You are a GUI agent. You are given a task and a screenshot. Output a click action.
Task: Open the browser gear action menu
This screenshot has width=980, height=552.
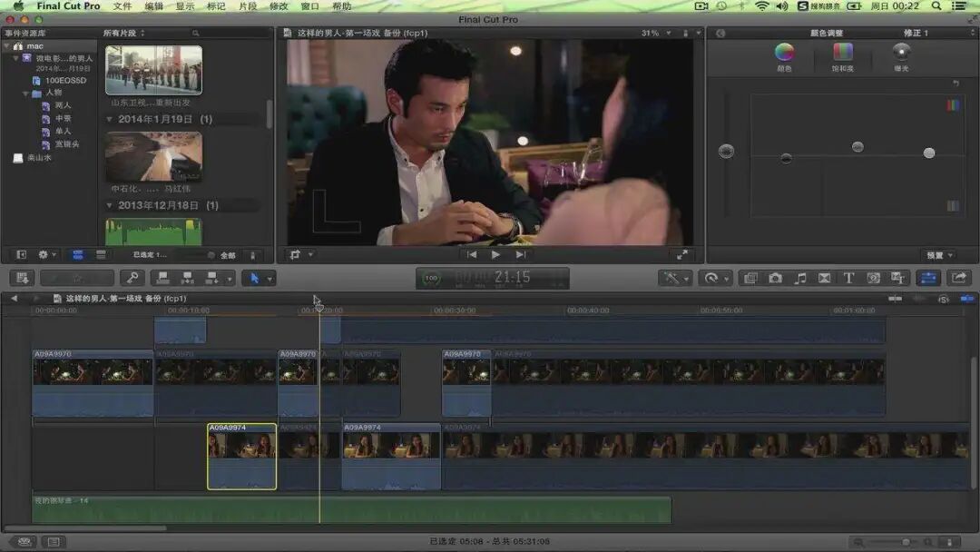click(x=46, y=255)
